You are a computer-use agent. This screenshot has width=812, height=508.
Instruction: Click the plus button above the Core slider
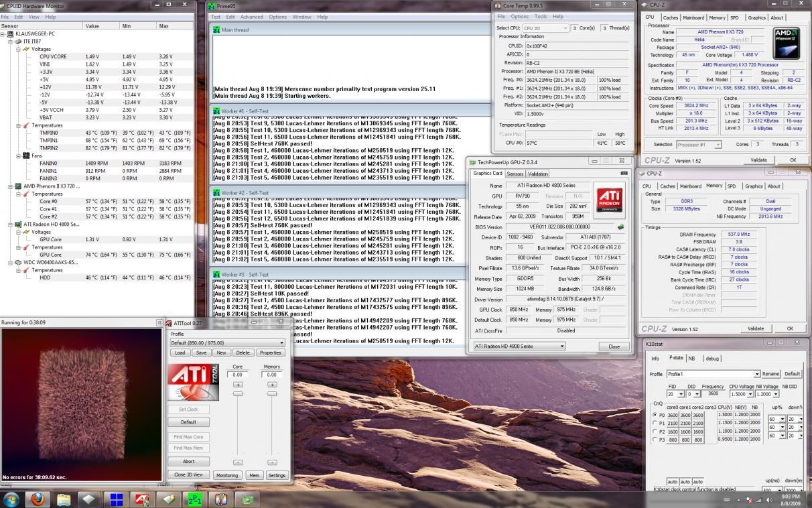point(238,385)
